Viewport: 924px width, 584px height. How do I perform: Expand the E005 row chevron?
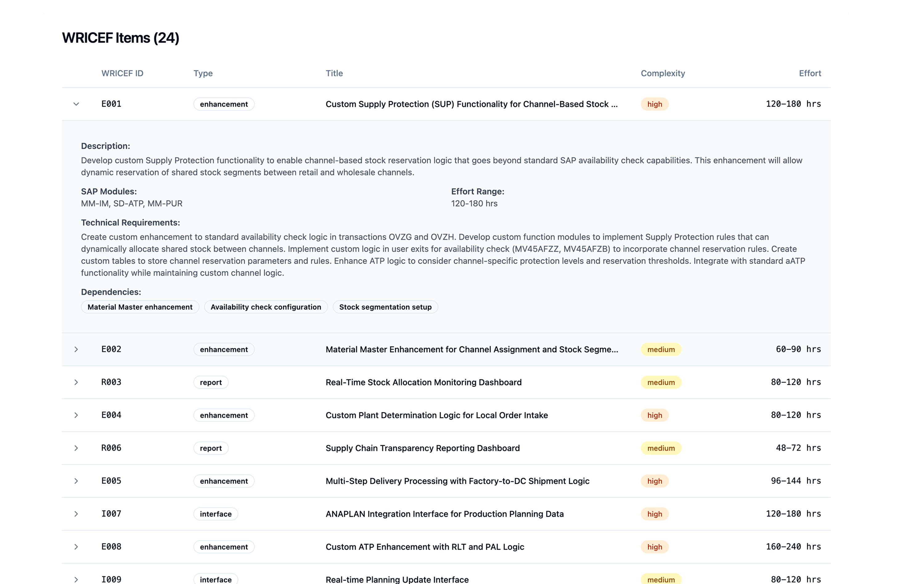pyautogui.click(x=76, y=481)
